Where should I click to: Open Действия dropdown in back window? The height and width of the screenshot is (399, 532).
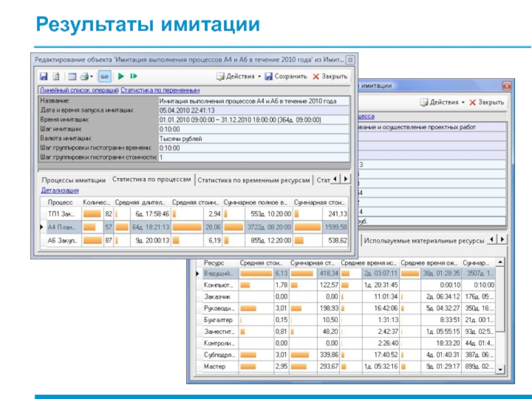[x=442, y=102]
